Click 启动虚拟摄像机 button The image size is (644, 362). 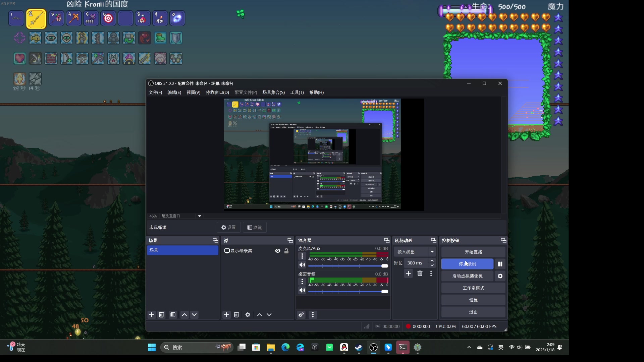[467, 276]
